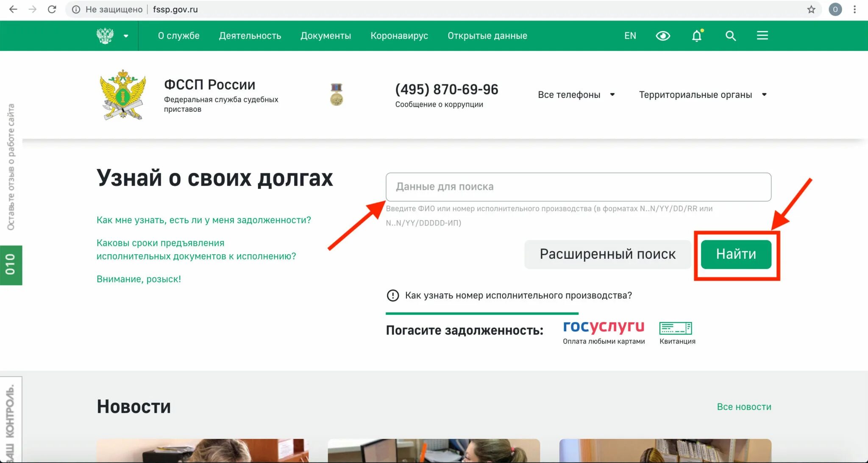
Task: Bookmark this page with the star icon
Action: click(811, 9)
